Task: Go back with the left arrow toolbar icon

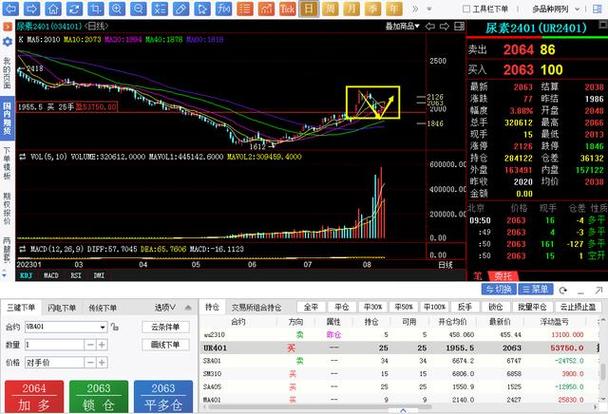Action: [10, 9]
